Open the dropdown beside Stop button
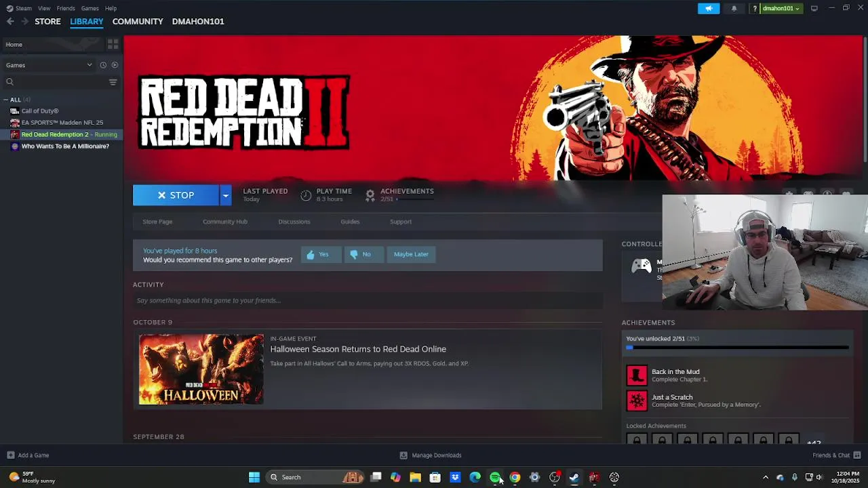The width and height of the screenshot is (868, 488). (x=225, y=195)
